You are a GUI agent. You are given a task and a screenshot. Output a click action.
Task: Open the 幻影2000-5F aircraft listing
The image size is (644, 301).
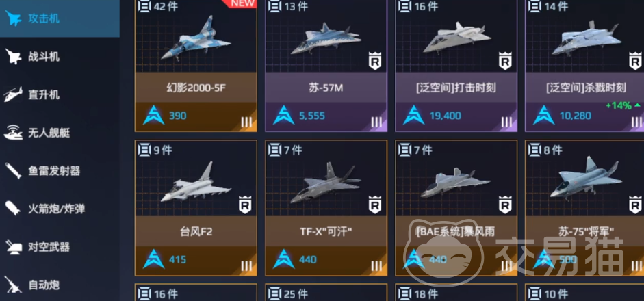pyautogui.click(x=196, y=65)
